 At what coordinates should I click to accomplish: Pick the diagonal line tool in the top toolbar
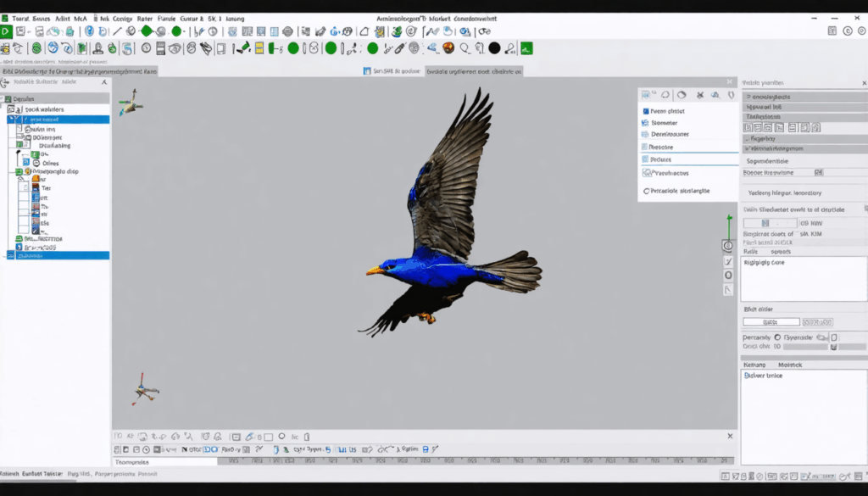pyautogui.click(x=117, y=31)
